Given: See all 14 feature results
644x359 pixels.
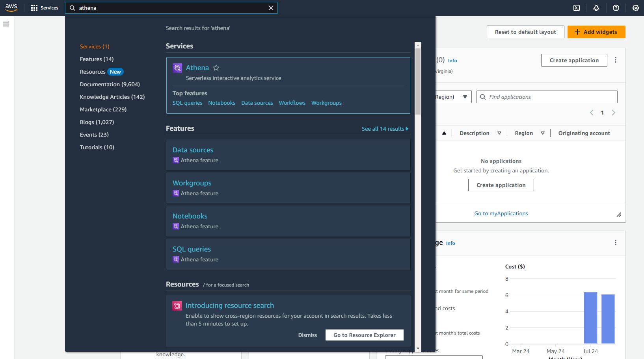Looking at the screenshot, I should (385, 129).
